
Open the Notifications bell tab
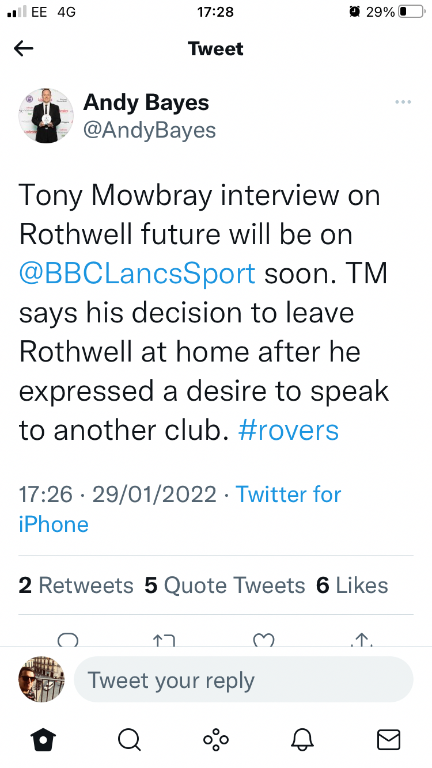302,739
